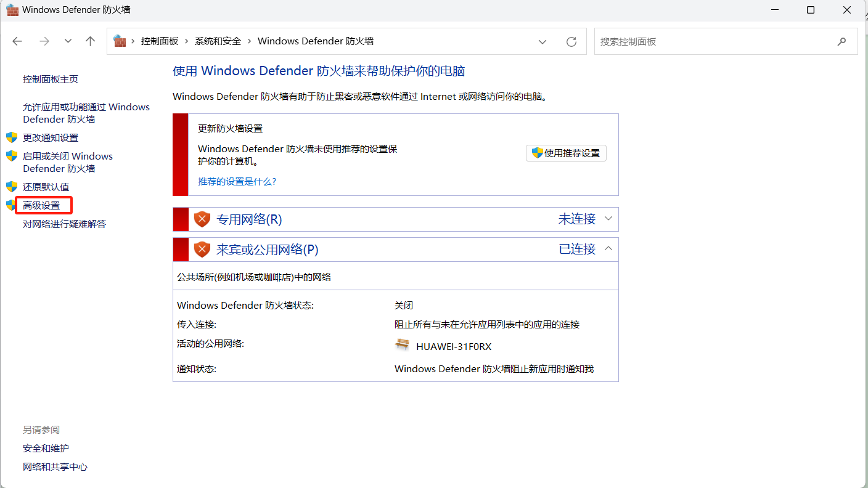The image size is (868, 488).
Task: Open 控制面板 breadcrumb in address bar
Action: coord(160,41)
